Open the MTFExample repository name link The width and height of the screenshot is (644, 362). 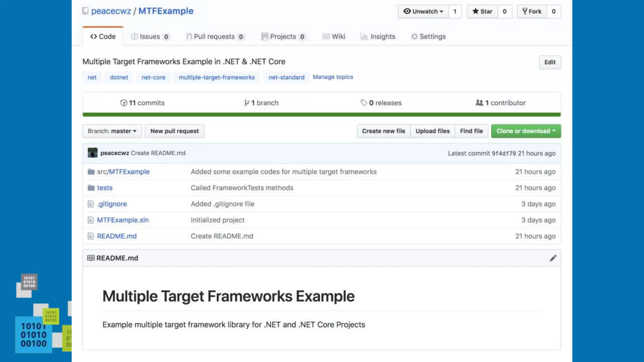166,11
